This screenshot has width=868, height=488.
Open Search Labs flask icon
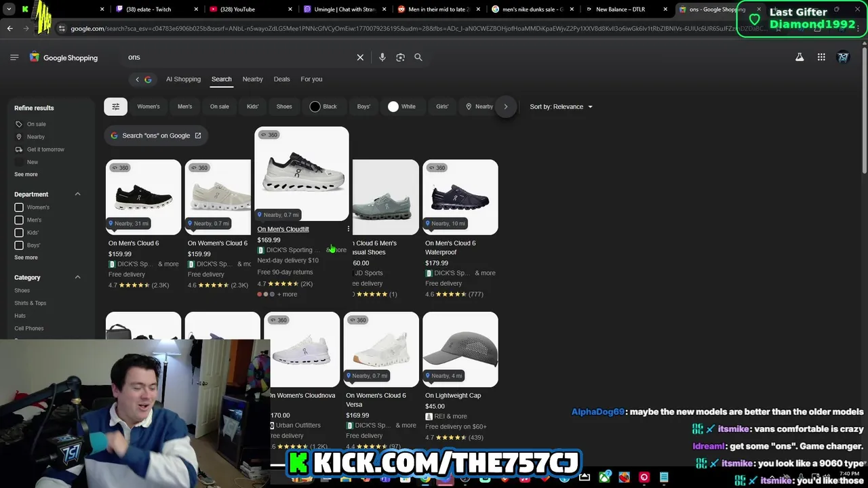tap(800, 58)
